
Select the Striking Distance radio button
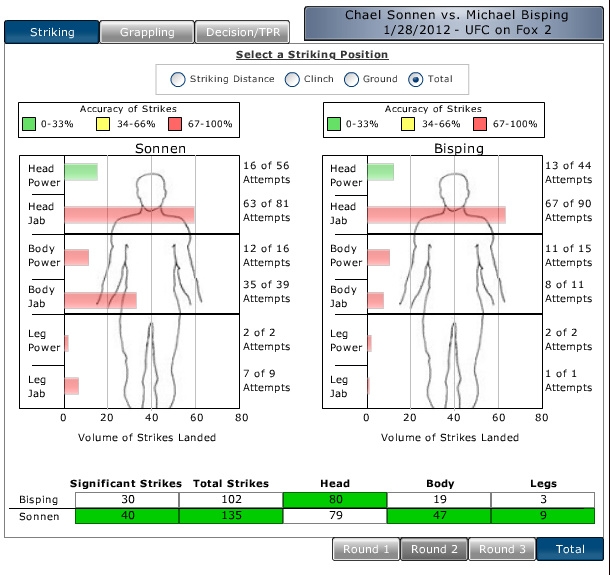click(x=178, y=79)
